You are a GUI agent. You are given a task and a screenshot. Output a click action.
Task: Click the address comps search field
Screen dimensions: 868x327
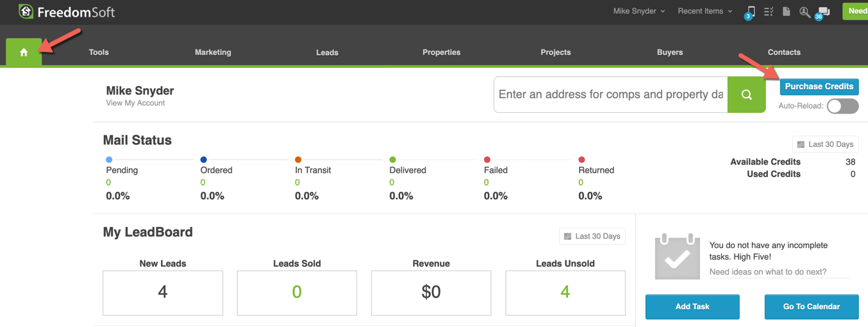click(610, 95)
